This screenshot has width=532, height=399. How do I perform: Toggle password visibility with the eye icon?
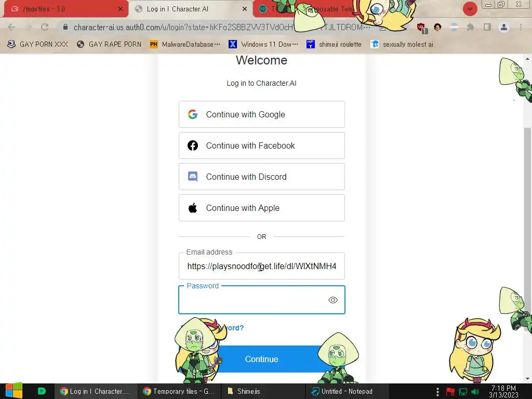333,300
